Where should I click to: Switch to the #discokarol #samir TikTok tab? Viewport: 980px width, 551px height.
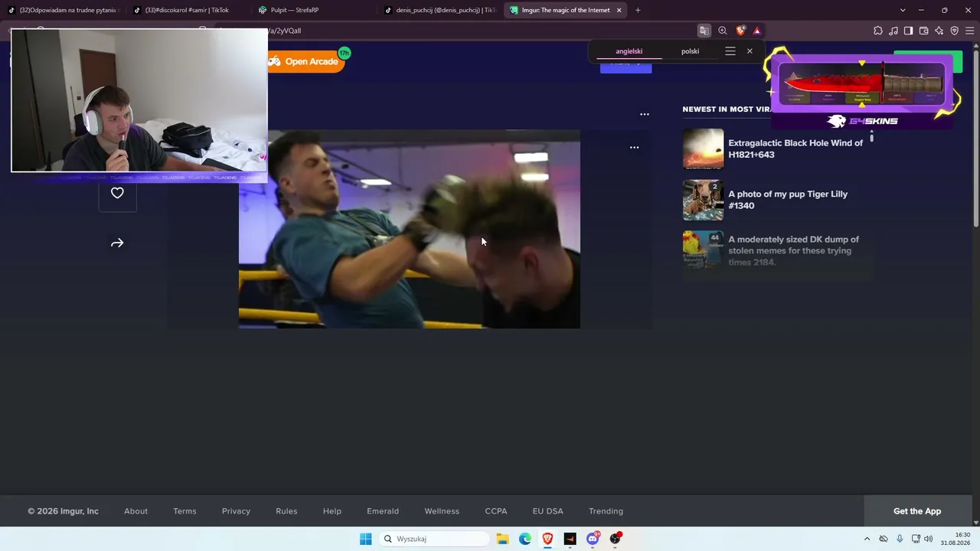[x=188, y=10]
